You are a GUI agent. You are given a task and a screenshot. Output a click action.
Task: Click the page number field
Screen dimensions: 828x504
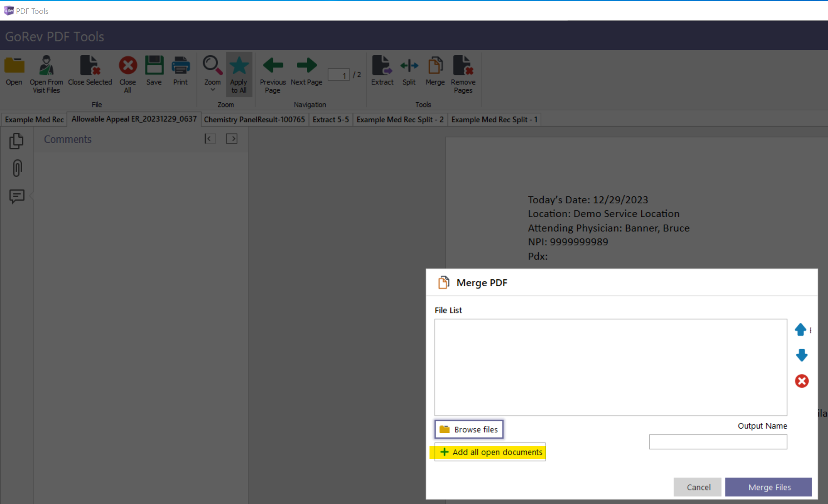tap(338, 75)
